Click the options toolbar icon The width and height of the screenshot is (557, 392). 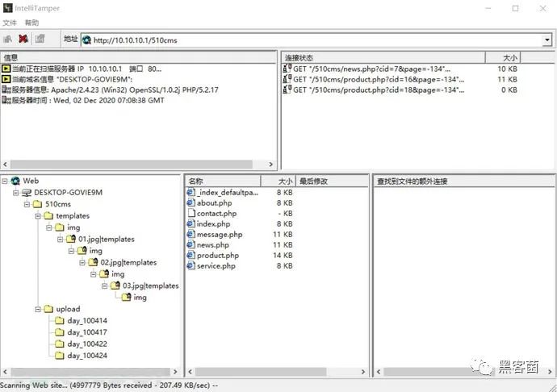coord(40,39)
